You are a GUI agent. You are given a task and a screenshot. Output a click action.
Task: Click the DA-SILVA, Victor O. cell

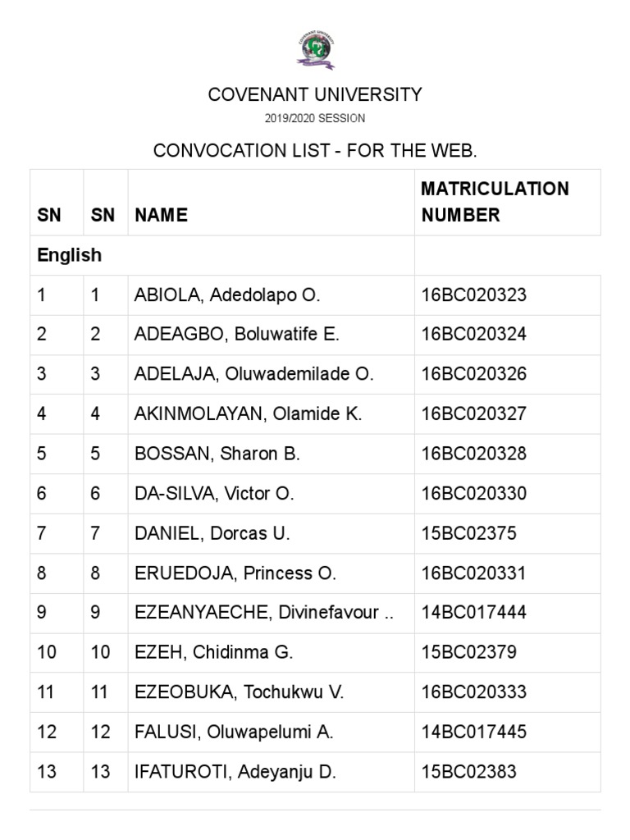tap(214, 494)
